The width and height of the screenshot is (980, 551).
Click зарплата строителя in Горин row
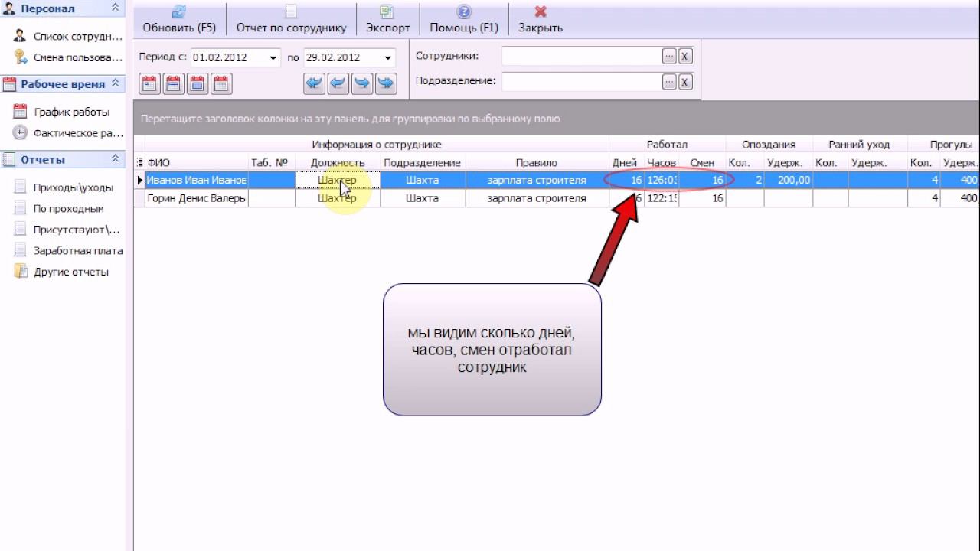point(537,198)
